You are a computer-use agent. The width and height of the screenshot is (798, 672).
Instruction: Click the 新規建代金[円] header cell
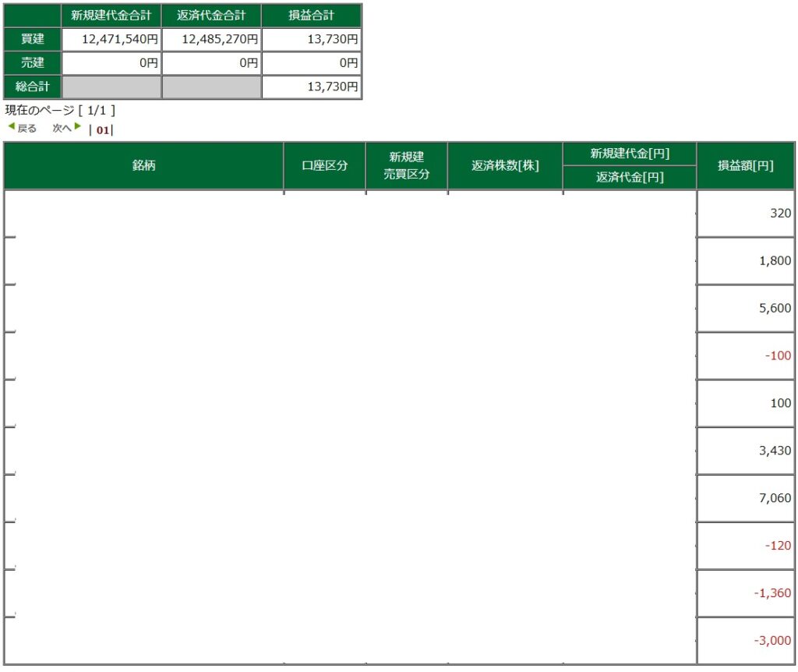point(629,154)
